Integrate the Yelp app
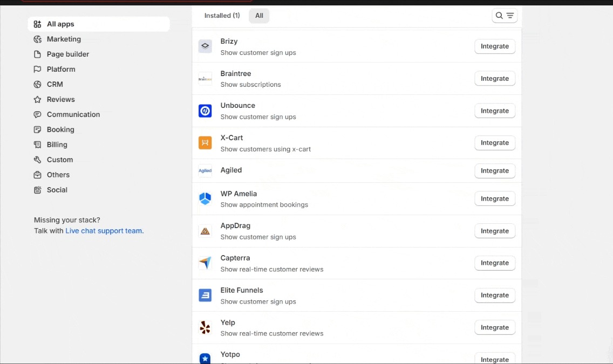The height and width of the screenshot is (364, 613). [494, 328]
